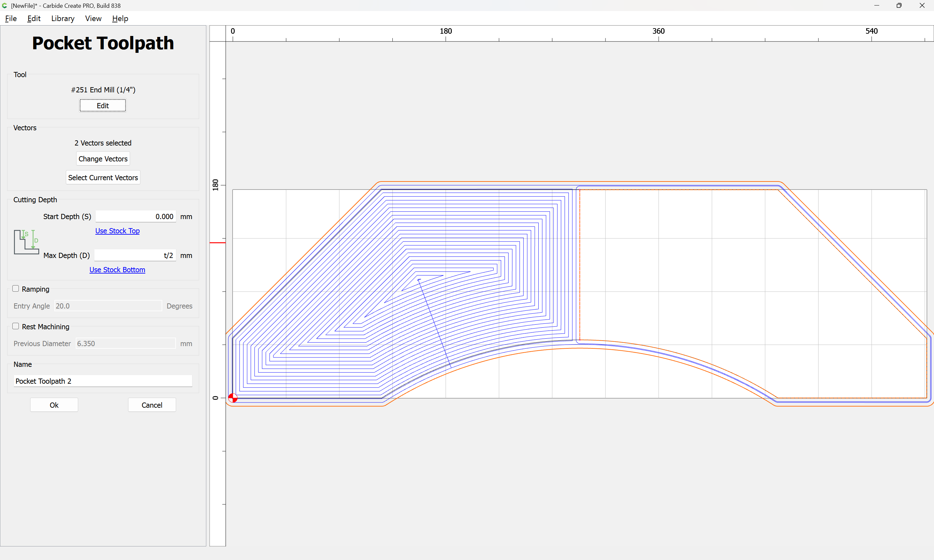Click the Use Stock Bottom link
This screenshot has height=560, width=934.
point(117,270)
